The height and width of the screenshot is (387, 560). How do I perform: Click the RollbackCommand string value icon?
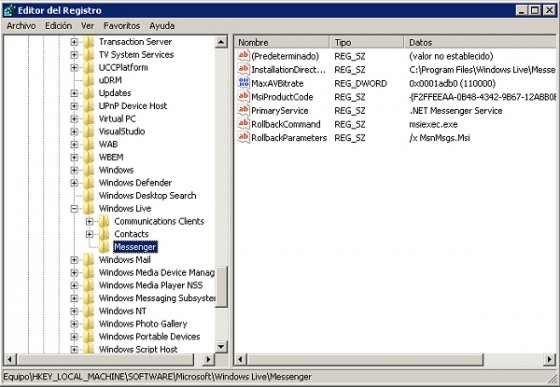(244, 124)
